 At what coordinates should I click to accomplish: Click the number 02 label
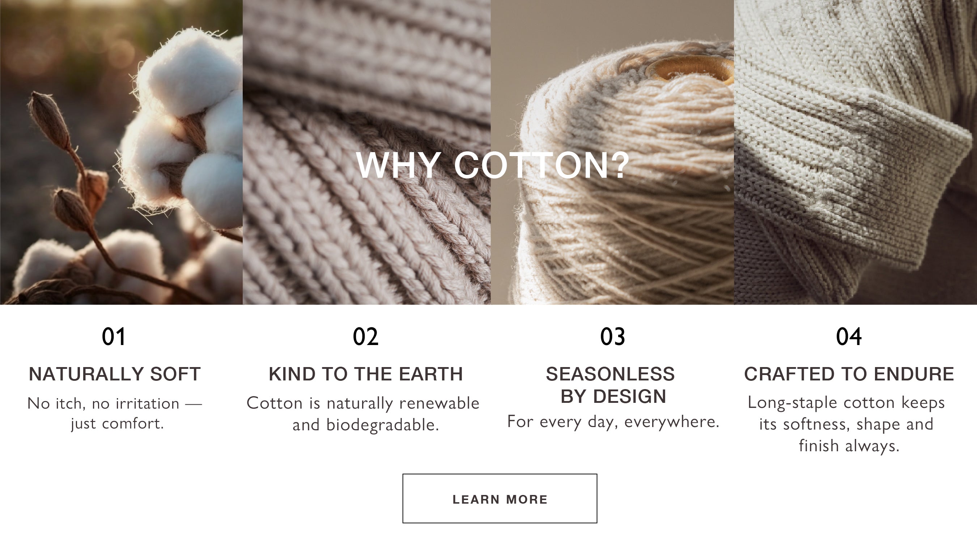366,336
